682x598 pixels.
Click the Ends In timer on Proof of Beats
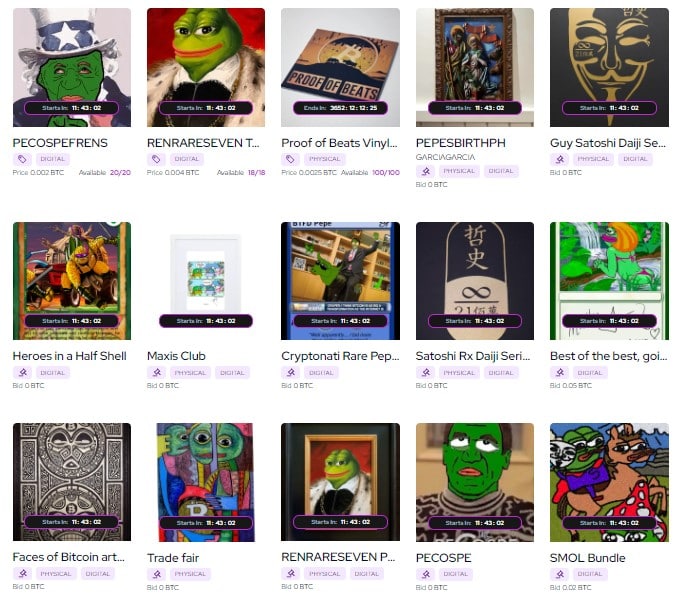point(340,108)
